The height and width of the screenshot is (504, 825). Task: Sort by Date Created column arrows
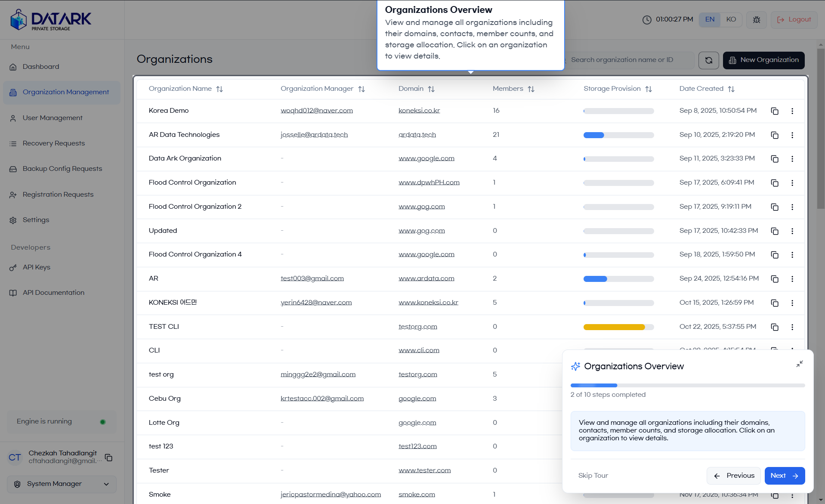[731, 89]
